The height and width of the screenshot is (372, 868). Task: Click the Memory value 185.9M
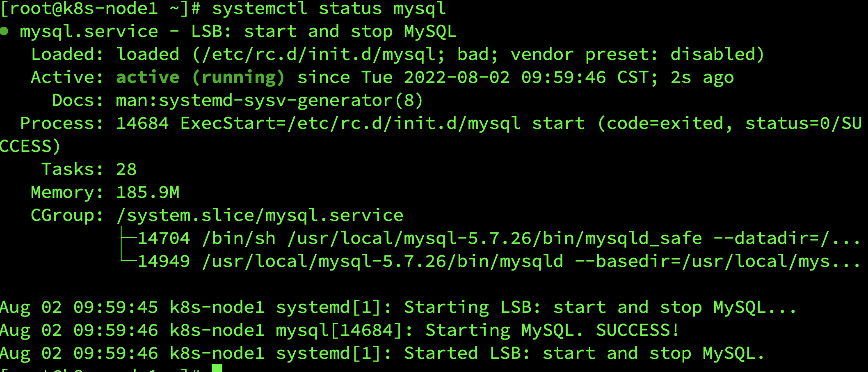point(148,192)
